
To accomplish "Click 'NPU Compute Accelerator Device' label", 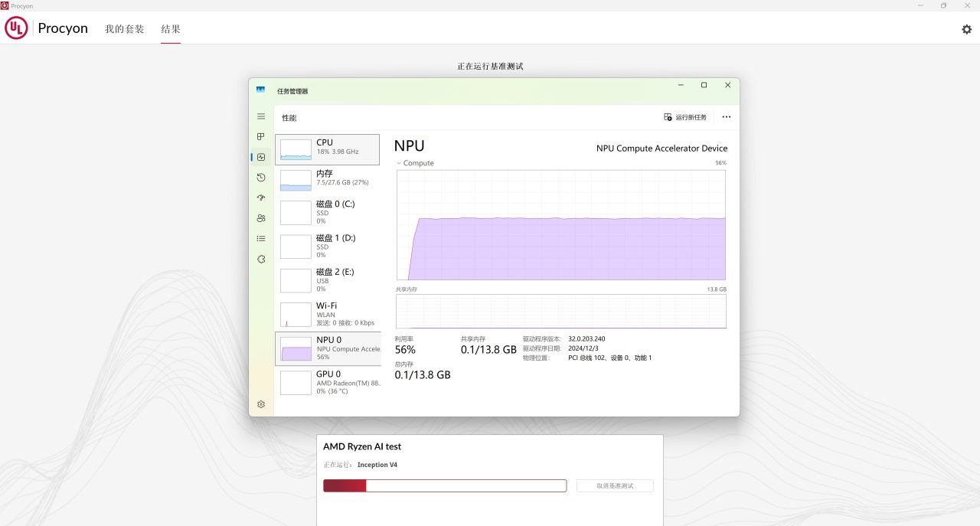I will (662, 149).
